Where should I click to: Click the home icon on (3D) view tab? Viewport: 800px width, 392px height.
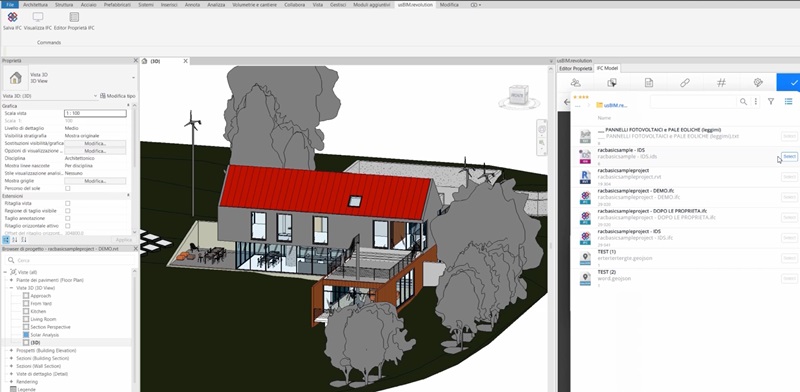[x=144, y=61]
